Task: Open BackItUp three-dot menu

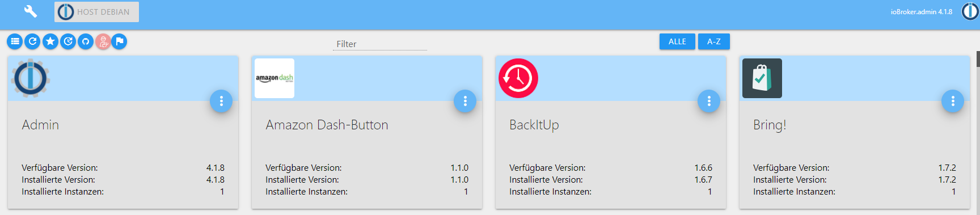Action: point(709,101)
